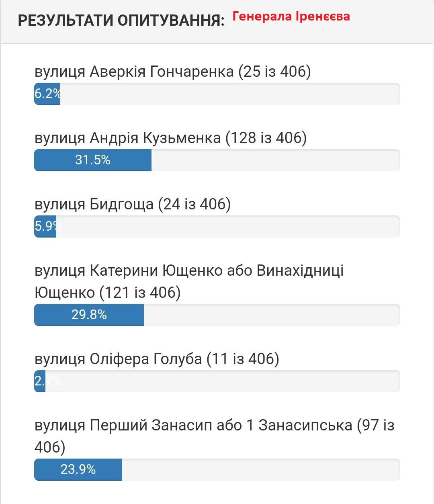Click the blue 29.8% bar fill

[89, 315]
